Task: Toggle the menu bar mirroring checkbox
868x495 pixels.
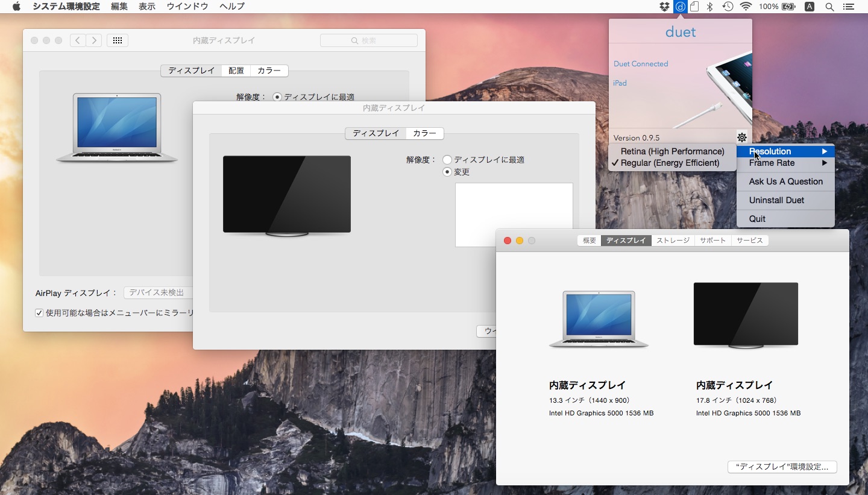Action: (x=39, y=313)
